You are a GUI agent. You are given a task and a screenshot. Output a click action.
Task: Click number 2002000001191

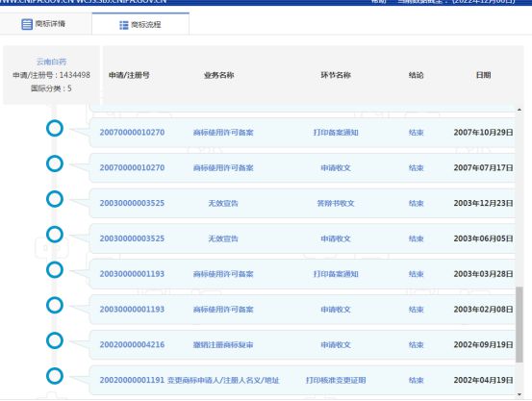click(x=132, y=380)
